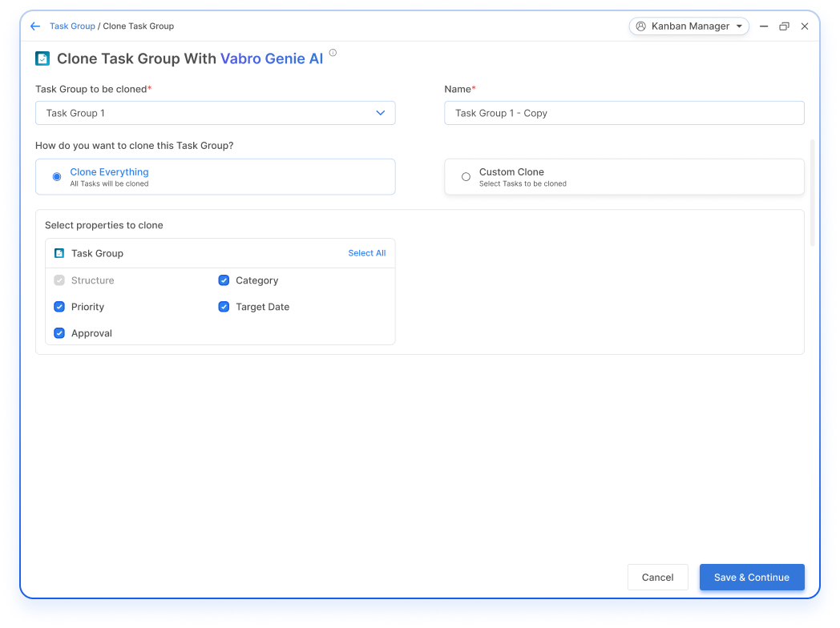Click the info icon beside Vabro Genie AI
Screen dimensions: 840x628
333,54
